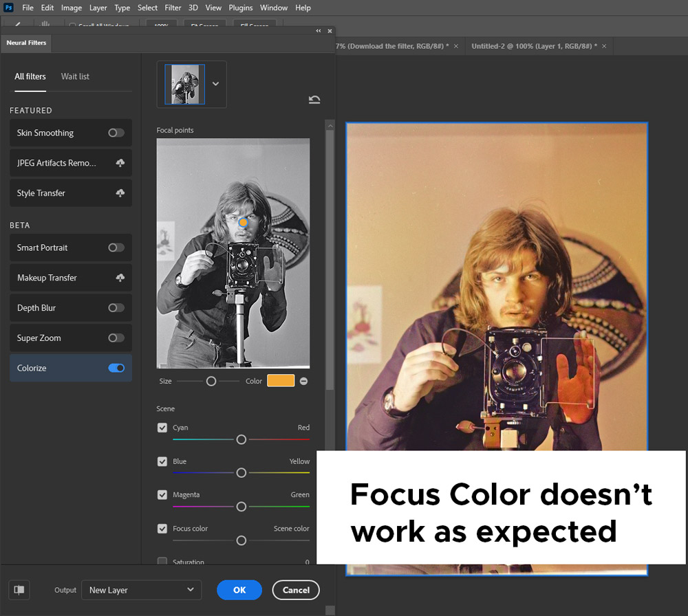Screen dimensions: 688x616
Task: Switch to the All filters tab
Action: pos(30,76)
